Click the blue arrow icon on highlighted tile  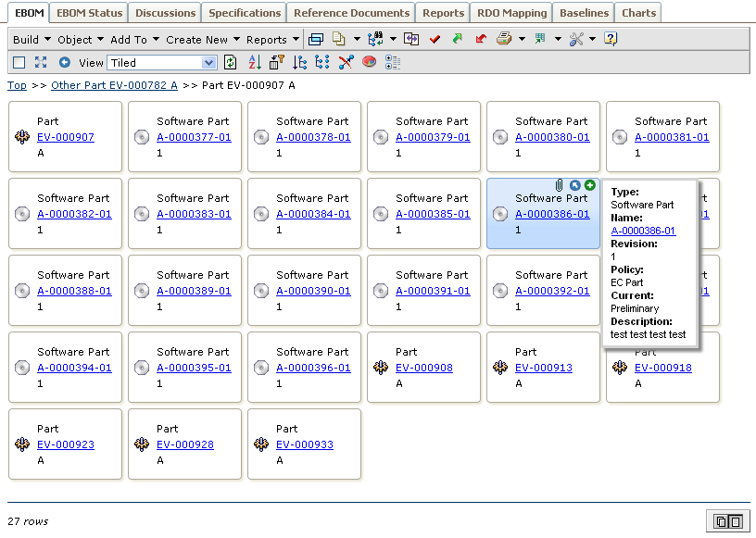click(575, 185)
